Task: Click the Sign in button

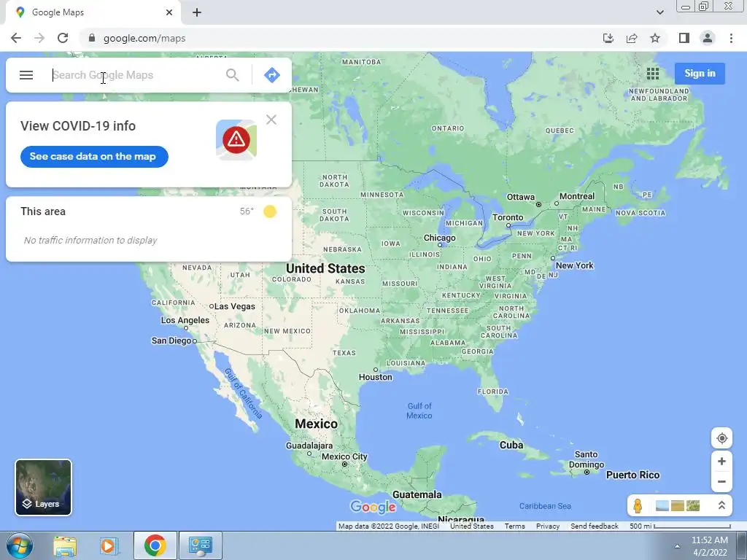Action: click(700, 74)
